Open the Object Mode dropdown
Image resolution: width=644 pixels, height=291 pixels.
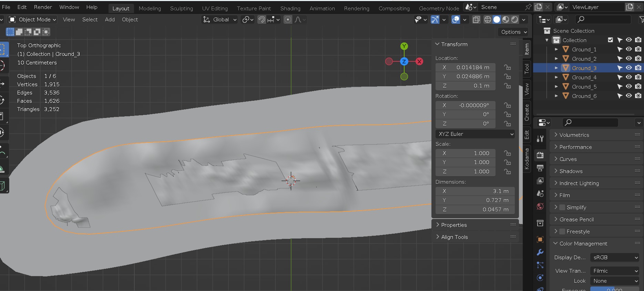(x=32, y=20)
